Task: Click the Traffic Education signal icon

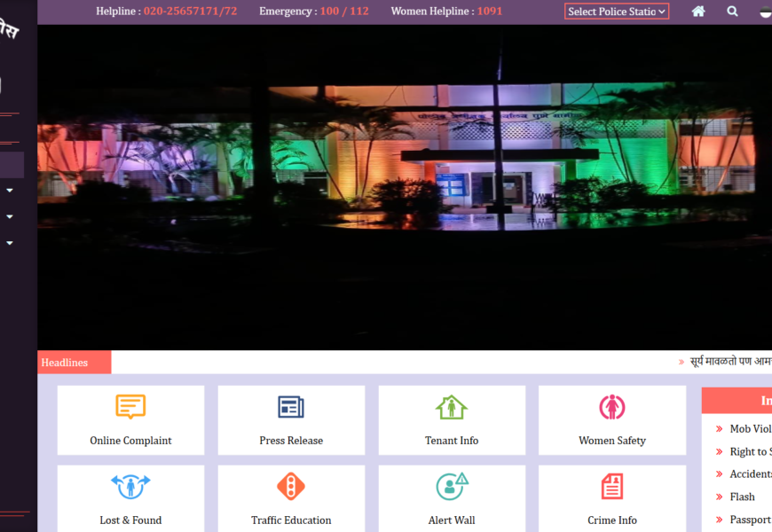Action: click(291, 487)
